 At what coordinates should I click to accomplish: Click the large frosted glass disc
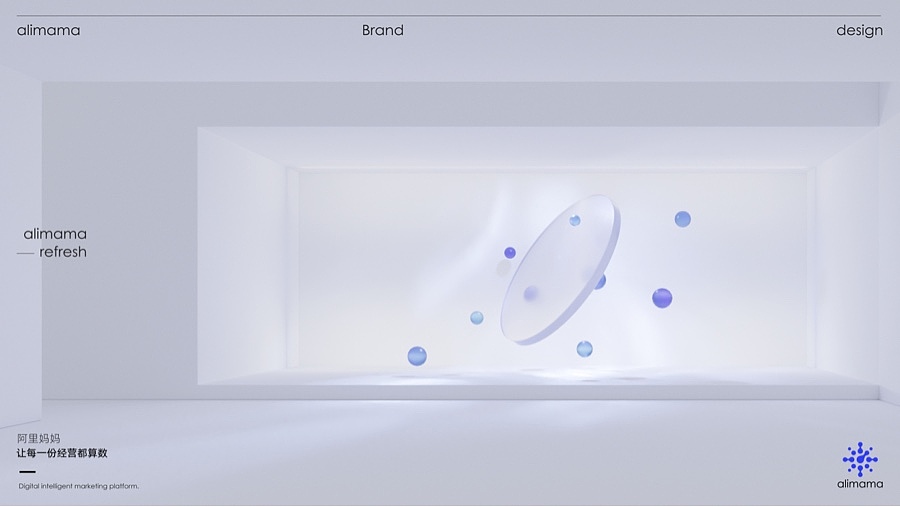560,269
